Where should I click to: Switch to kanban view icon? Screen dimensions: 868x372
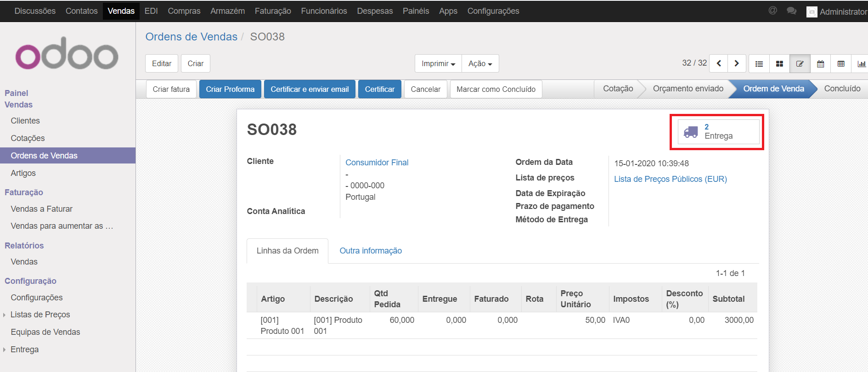point(779,64)
